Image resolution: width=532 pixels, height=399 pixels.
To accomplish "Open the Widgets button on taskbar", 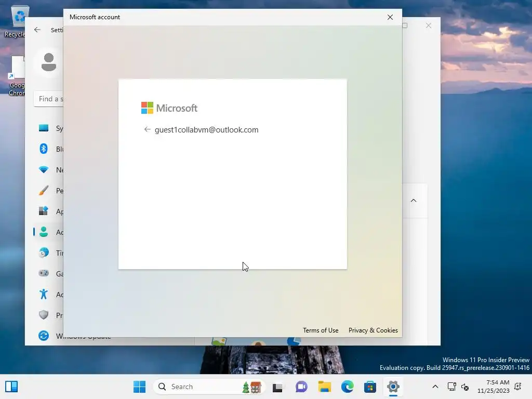I will click(11, 387).
